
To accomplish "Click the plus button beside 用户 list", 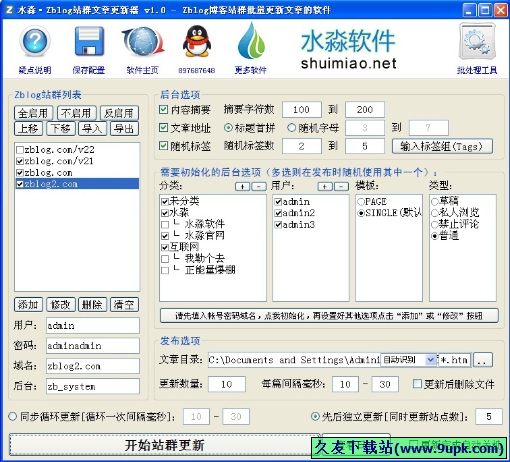I will [x=325, y=186].
